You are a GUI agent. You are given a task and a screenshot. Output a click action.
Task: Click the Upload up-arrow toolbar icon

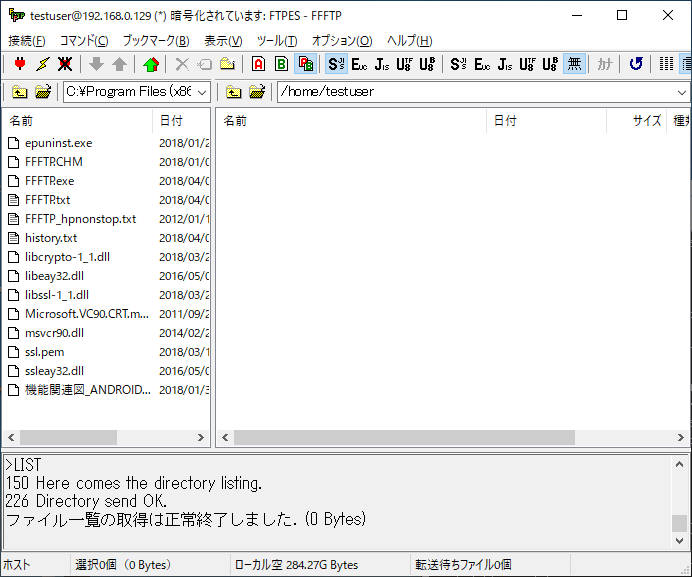119,64
